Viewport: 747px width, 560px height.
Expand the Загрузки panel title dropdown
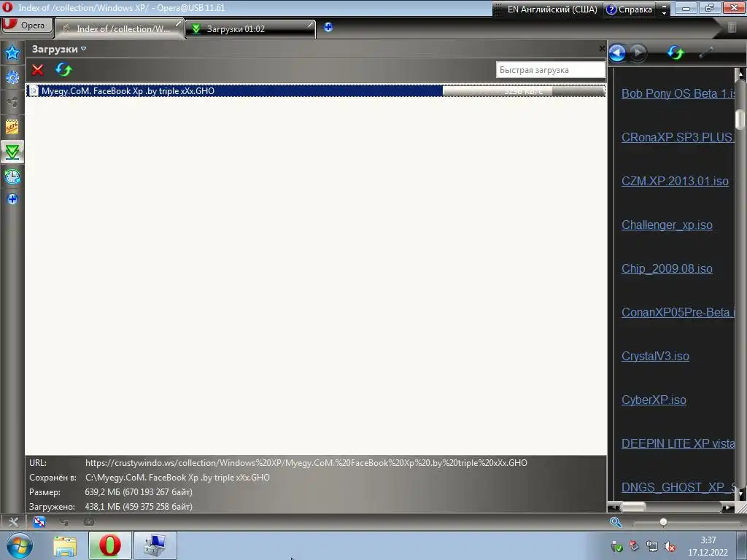point(84,49)
